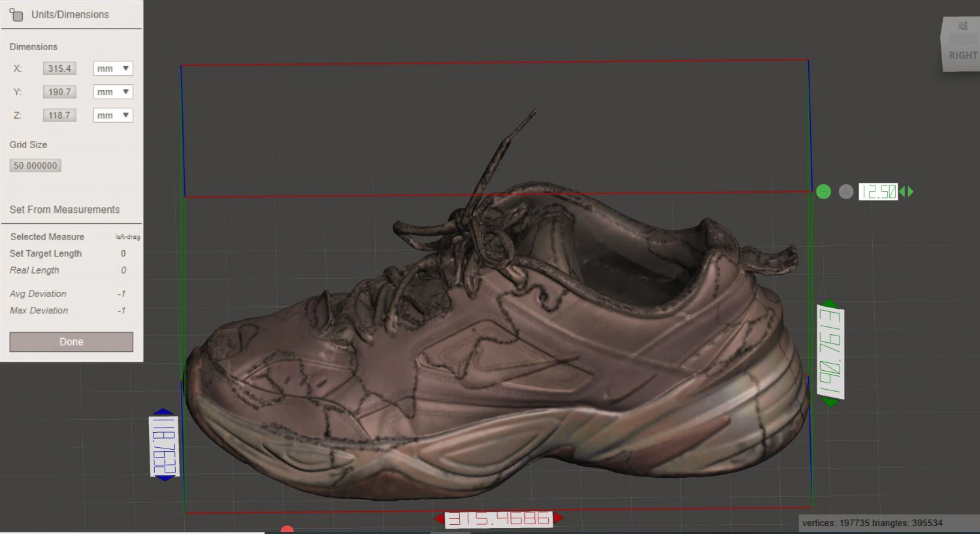Click the 12.50 snap value box
This screenshot has height=534, width=980.
point(878,191)
